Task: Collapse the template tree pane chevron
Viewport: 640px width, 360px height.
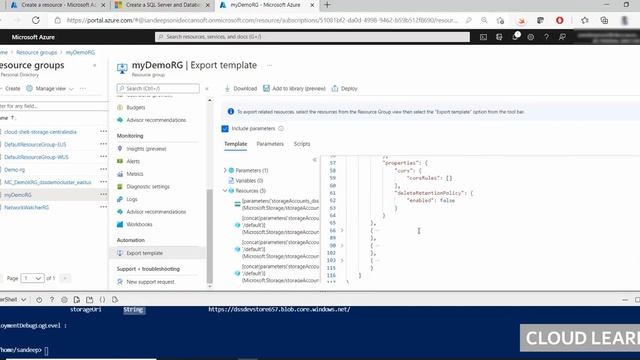Action: [x=314, y=160]
